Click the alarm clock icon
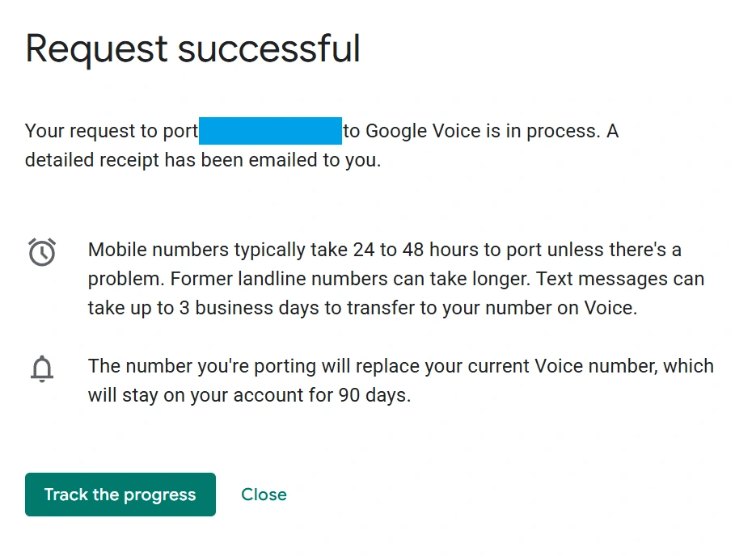735x560 pixels. point(42,252)
